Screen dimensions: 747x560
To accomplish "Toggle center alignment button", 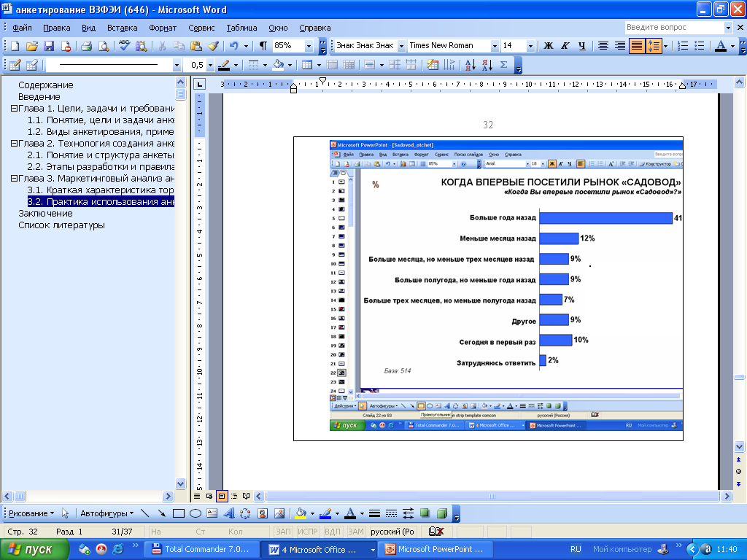I will (x=603, y=46).
